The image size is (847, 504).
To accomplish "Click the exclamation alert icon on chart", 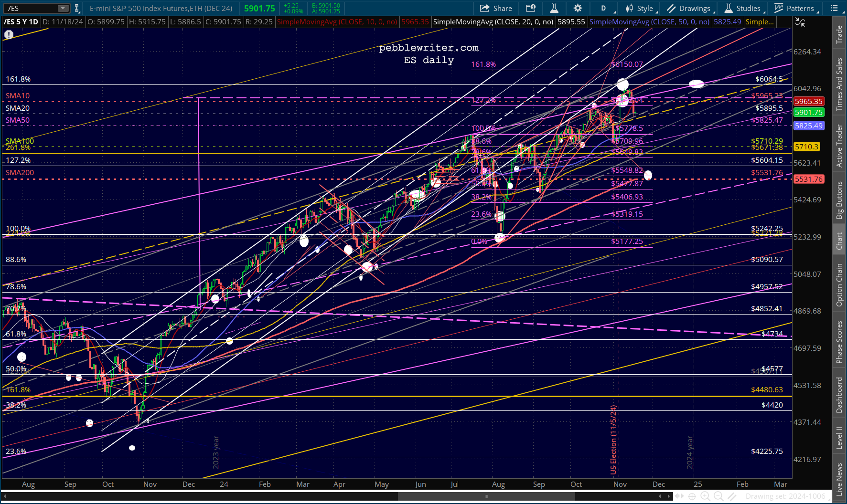I will [x=9, y=35].
